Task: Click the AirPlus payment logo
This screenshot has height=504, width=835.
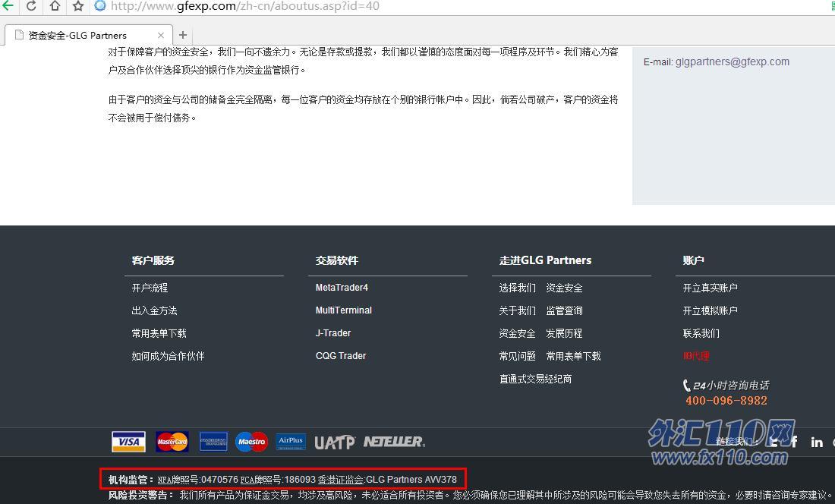Action: 291,442
